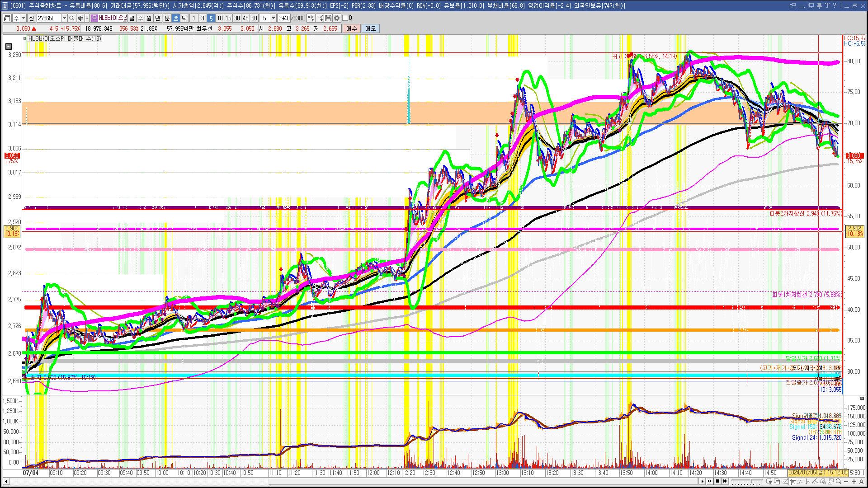The image size is (868, 488).
Task: Click the 매수 buy button
Action: pos(352,28)
